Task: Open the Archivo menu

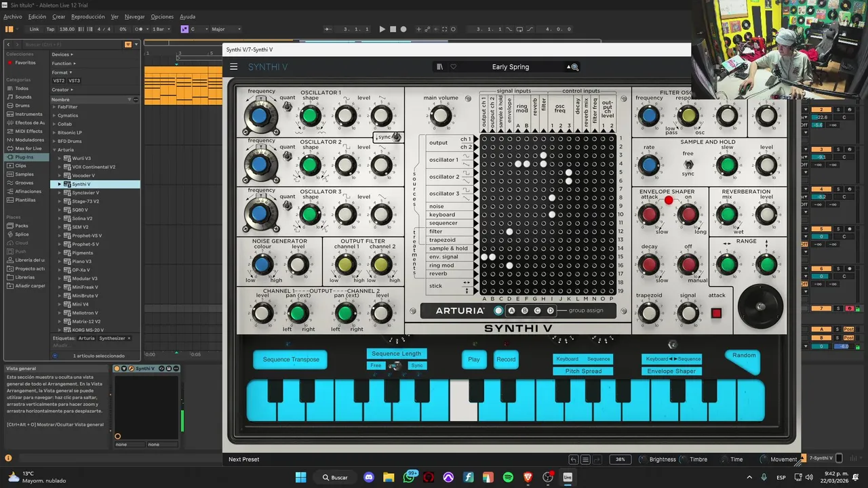Action: pos(13,16)
